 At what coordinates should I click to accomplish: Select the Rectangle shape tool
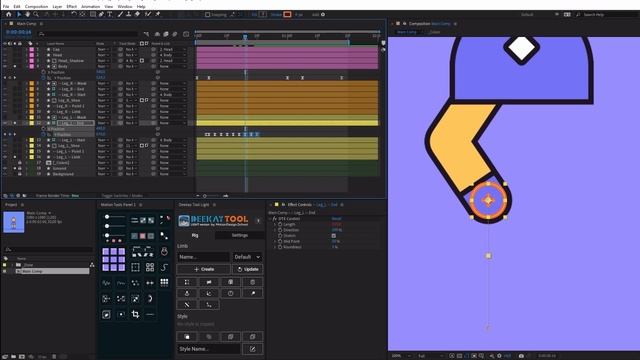[93, 14]
